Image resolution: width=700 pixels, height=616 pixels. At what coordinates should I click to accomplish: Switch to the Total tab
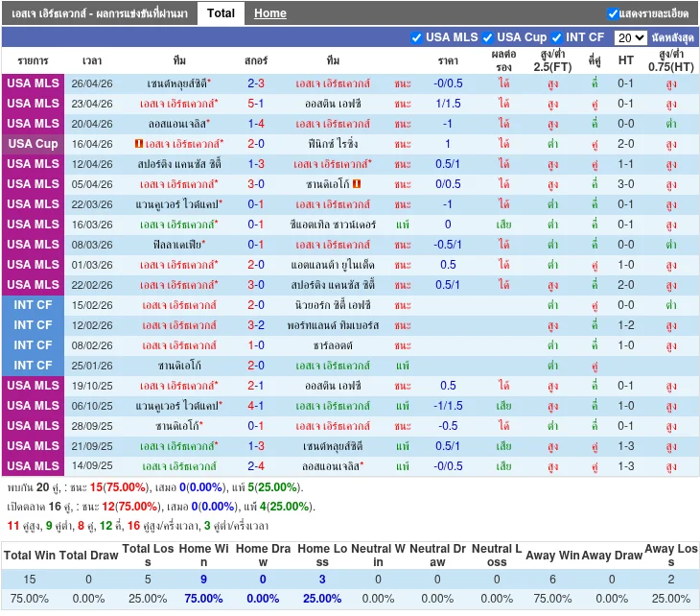click(x=221, y=13)
